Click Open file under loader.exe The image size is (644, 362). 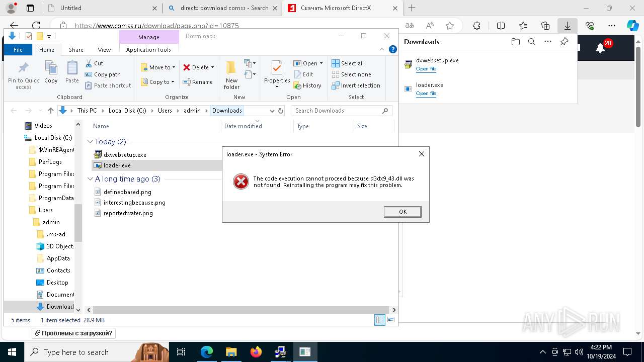(x=426, y=94)
